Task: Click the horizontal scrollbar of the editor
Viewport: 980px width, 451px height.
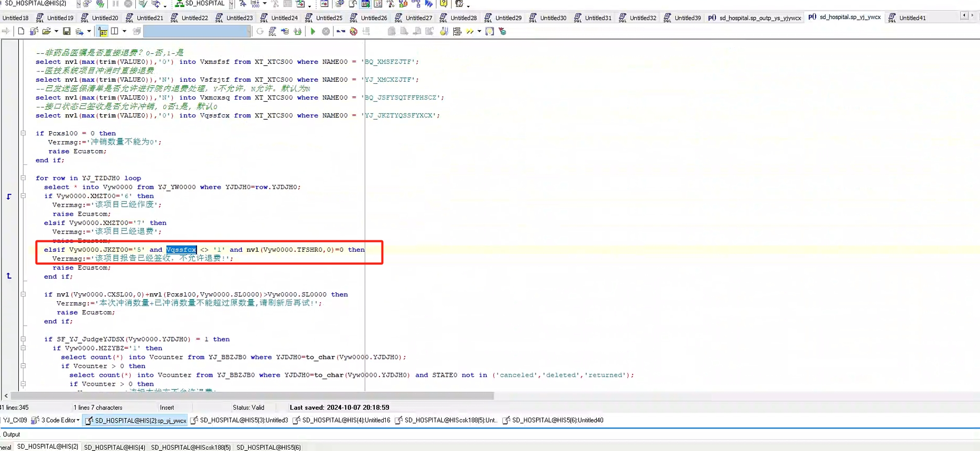Action: click(x=252, y=396)
